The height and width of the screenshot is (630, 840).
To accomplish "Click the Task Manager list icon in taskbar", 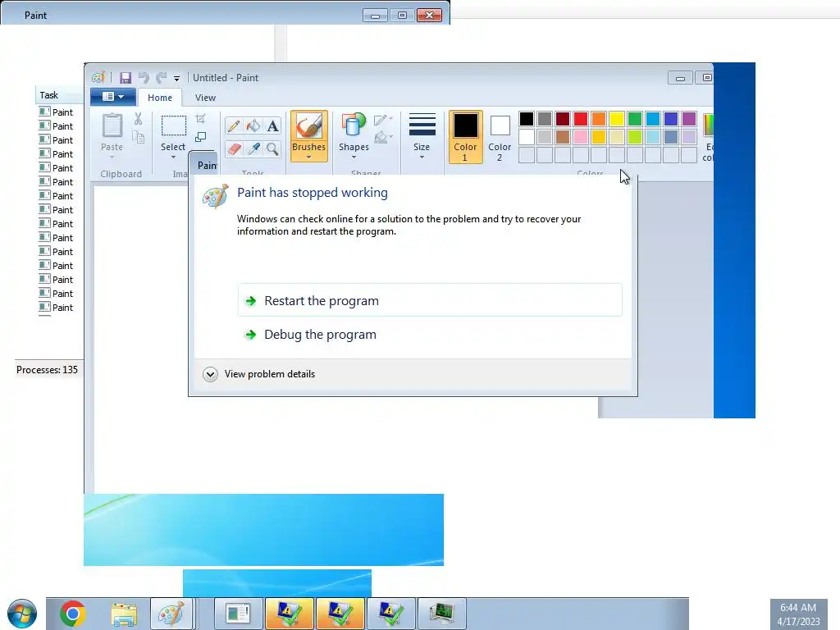I will (239, 614).
